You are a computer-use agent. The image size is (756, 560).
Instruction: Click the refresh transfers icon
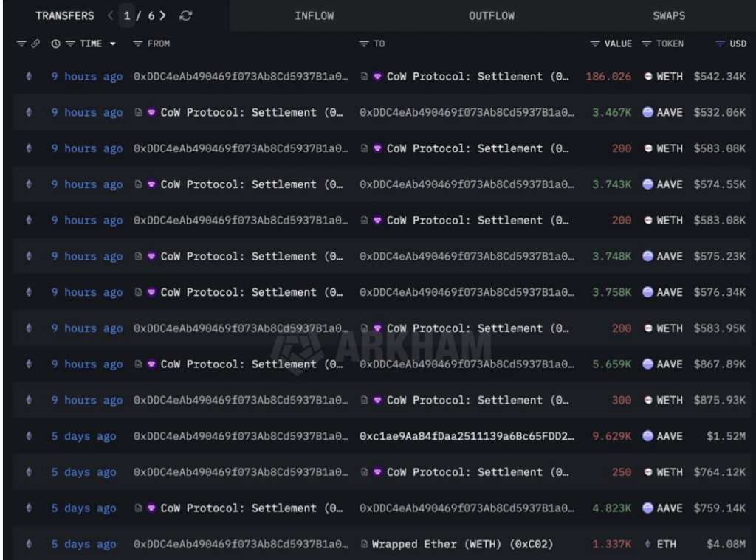(x=186, y=15)
